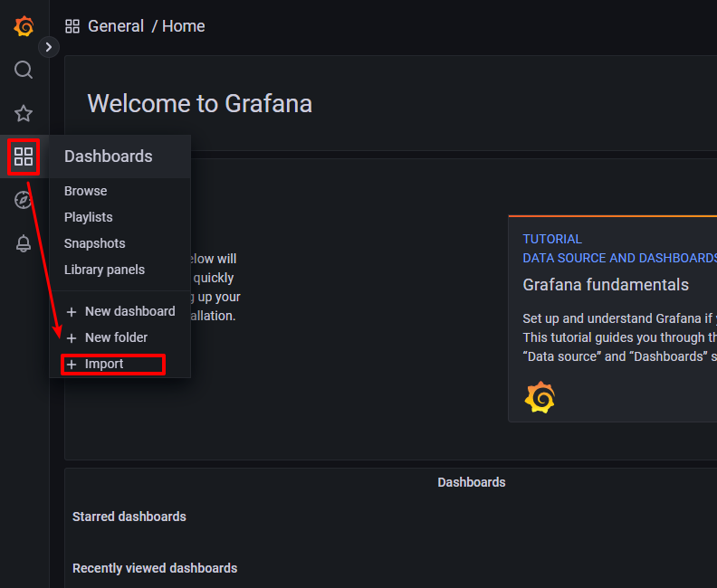Image resolution: width=717 pixels, height=588 pixels.
Task: Go to Home in breadcrumb
Action: tap(184, 26)
